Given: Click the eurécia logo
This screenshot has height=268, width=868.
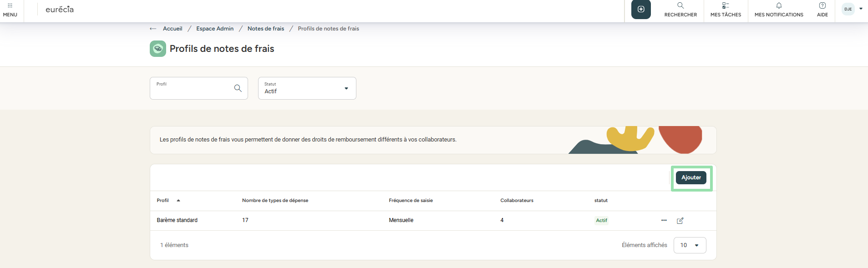Looking at the screenshot, I should pyautogui.click(x=60, y=10).
